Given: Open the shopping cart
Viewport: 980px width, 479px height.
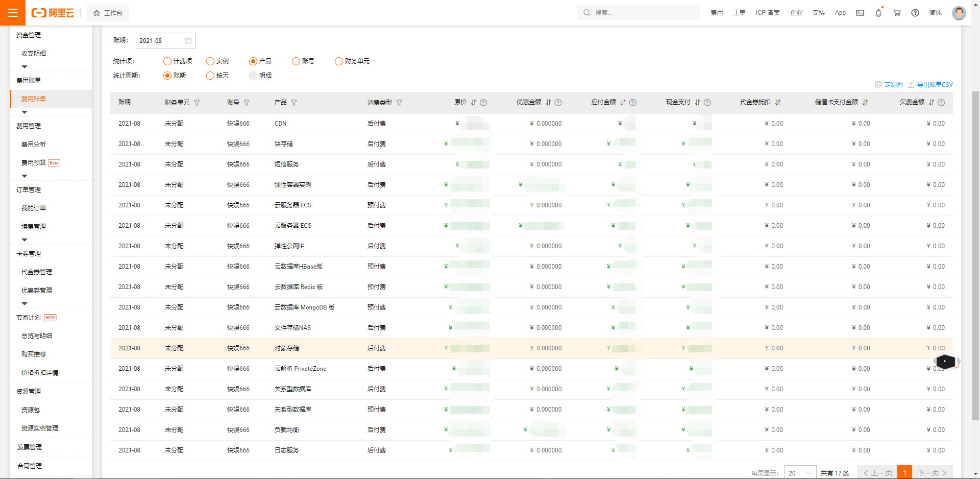Looking at the screenshot, I should pos(897,13).
